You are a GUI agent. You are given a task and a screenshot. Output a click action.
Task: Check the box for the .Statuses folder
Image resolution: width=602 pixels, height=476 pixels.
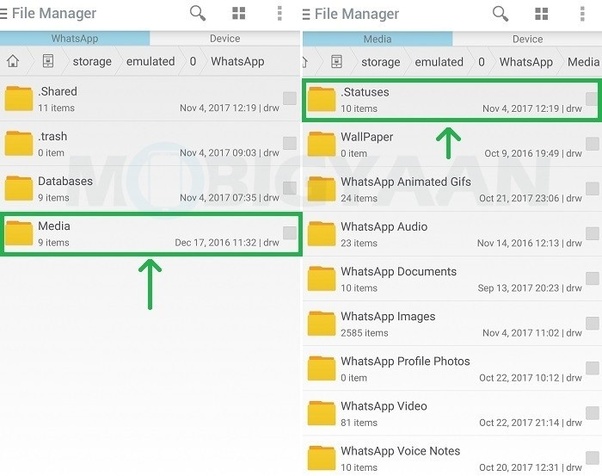pyautogui.click(x=592, y=99)
